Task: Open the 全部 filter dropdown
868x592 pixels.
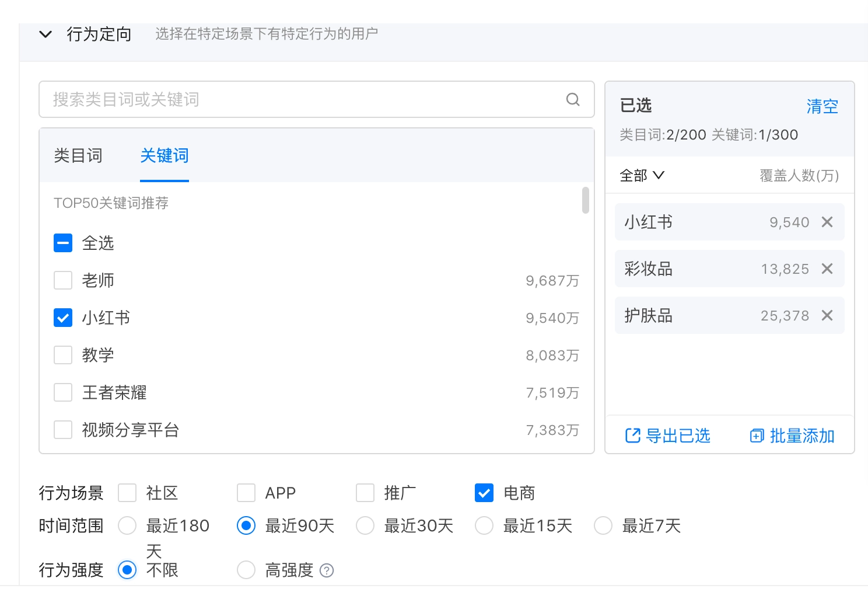Action: pyautogui.click(x=642, y=175)
